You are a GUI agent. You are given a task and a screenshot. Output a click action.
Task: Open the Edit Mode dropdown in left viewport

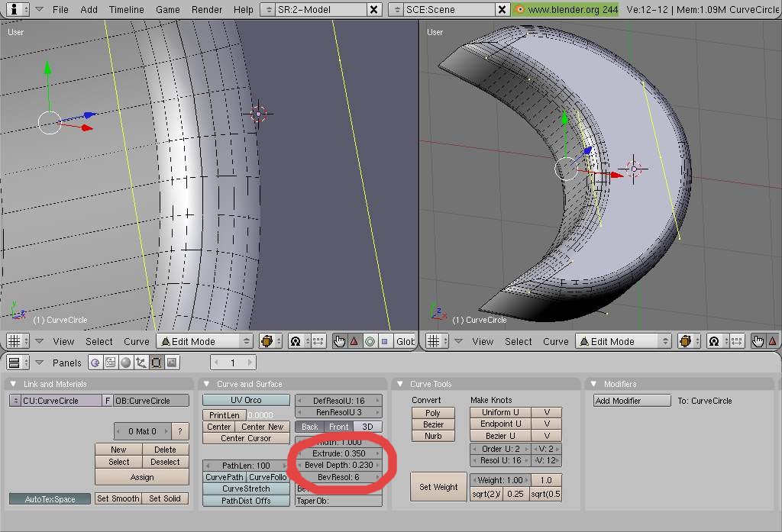pyautogui.click(x=205, y=341)
